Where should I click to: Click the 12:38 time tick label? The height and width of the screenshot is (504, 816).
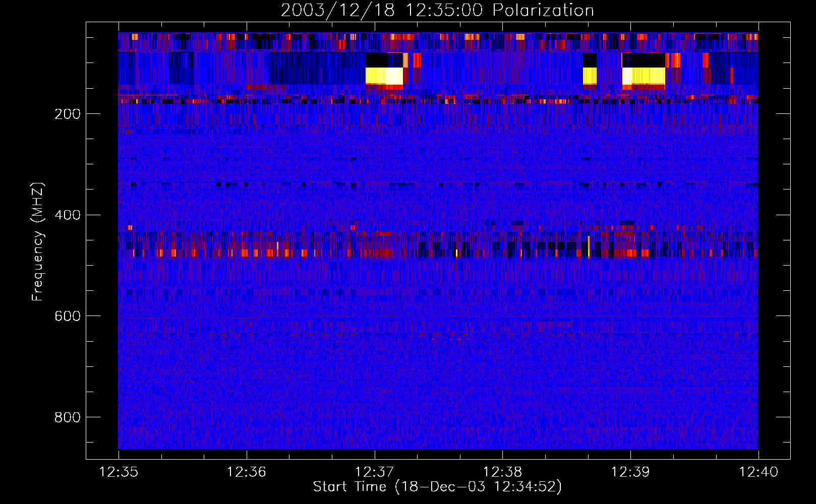coord(503,472)
